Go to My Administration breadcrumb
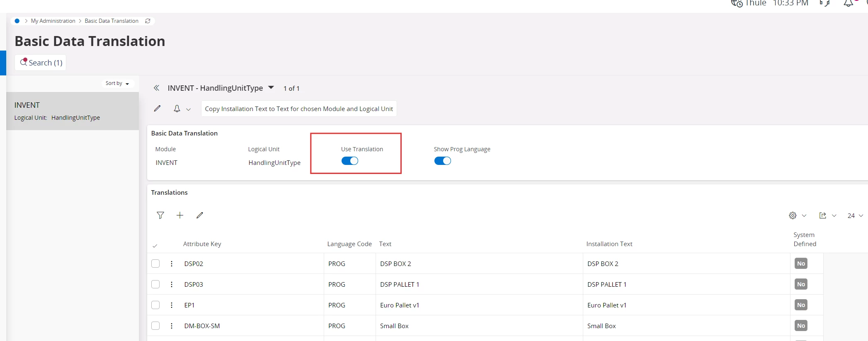This screenshot has height=341, width=868. (53, 21)
